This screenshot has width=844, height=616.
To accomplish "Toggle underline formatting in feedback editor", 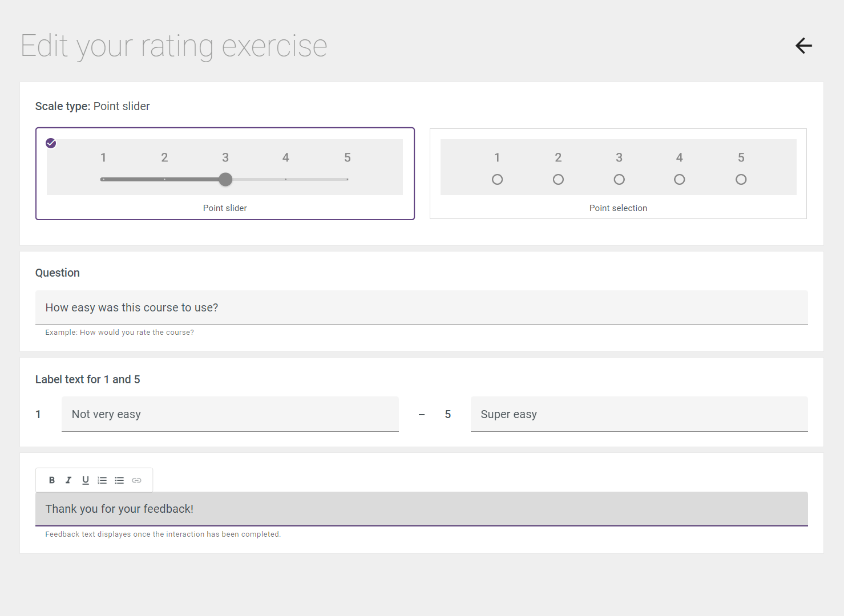I will tap(86, 480).
